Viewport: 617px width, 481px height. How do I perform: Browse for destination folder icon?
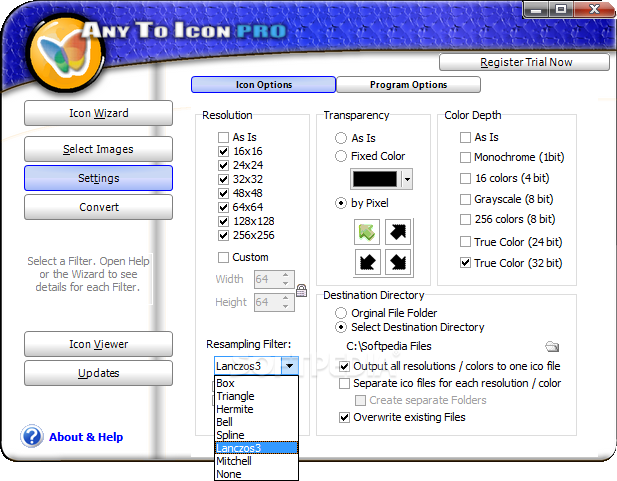point(552,346)
